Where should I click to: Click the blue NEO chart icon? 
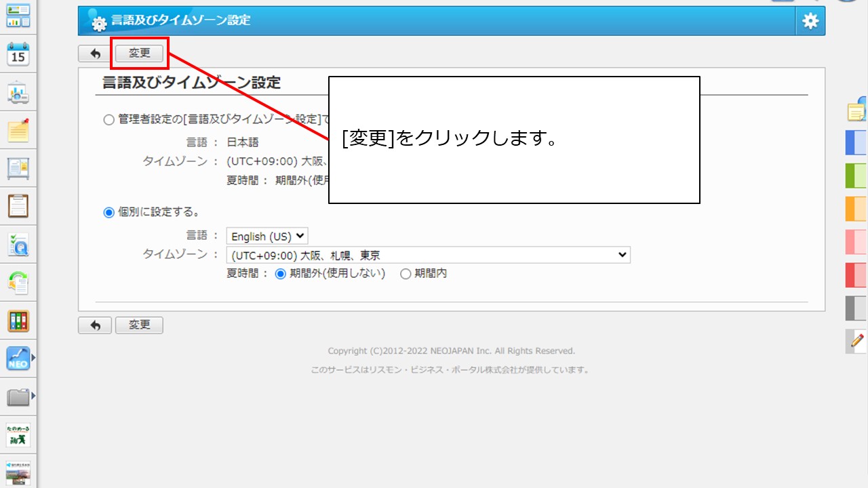tap(18, 359)
